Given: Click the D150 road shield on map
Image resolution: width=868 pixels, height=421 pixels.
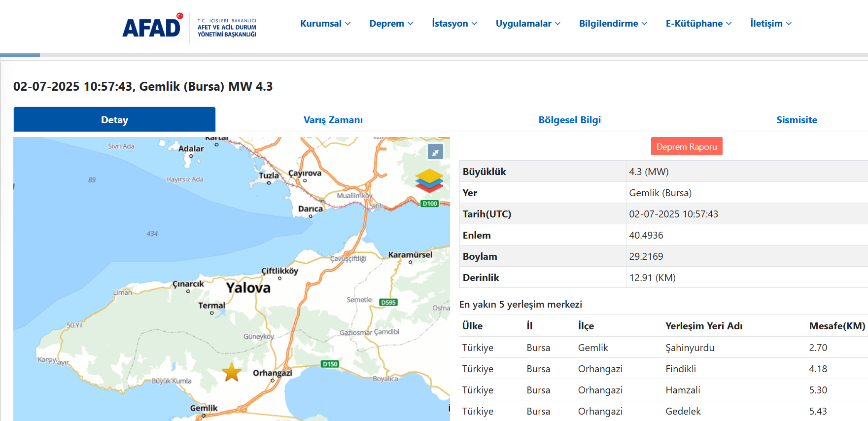Looking at the screenshot, I should (x=330, y=364).
